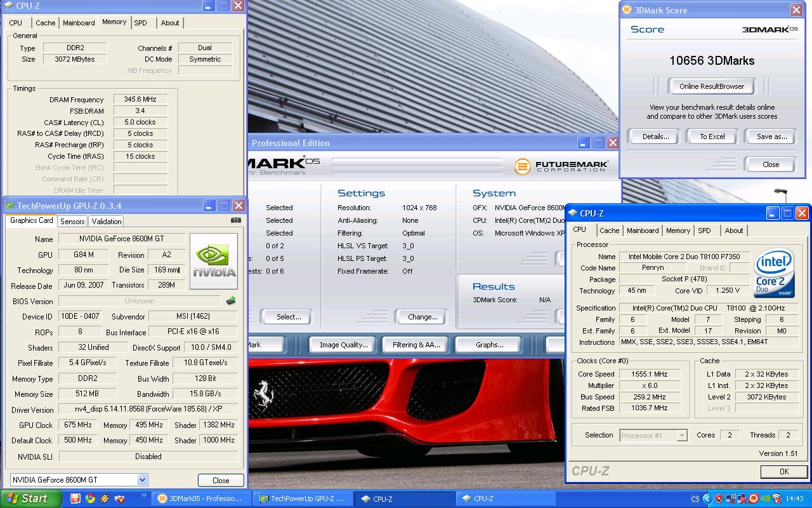Switch to 3DMark05 taskbar button
The width and height of the screenshot is (812, 508).
click(202, 499)
